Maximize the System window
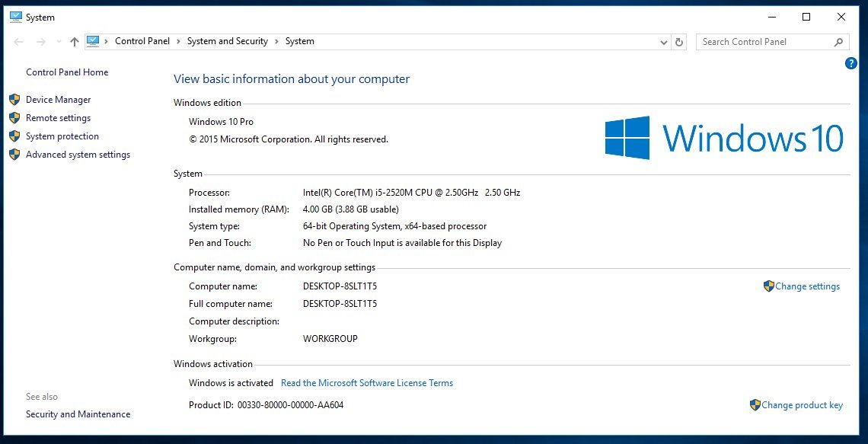The image size is (868, 444). (806, 18)
